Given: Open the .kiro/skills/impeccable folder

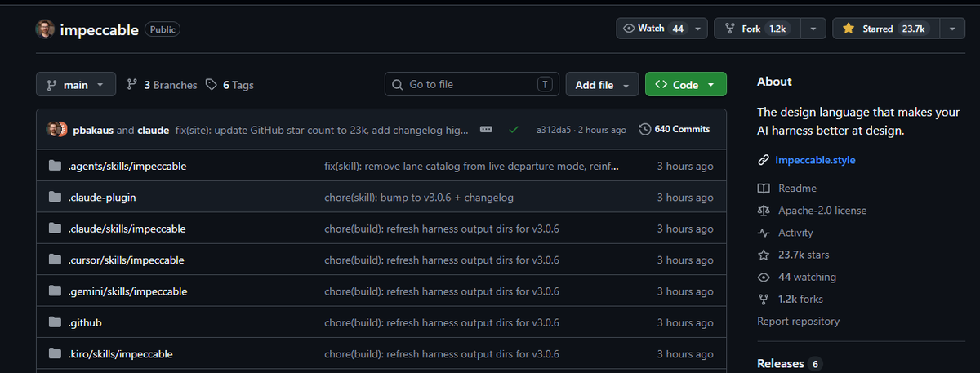Looking at the screenshot, I should [120, 354].
